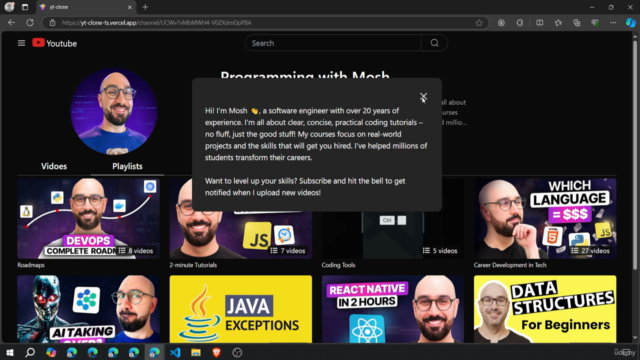Click the red Youtube logo icon

pyautogui.click(x=38, y=42)
